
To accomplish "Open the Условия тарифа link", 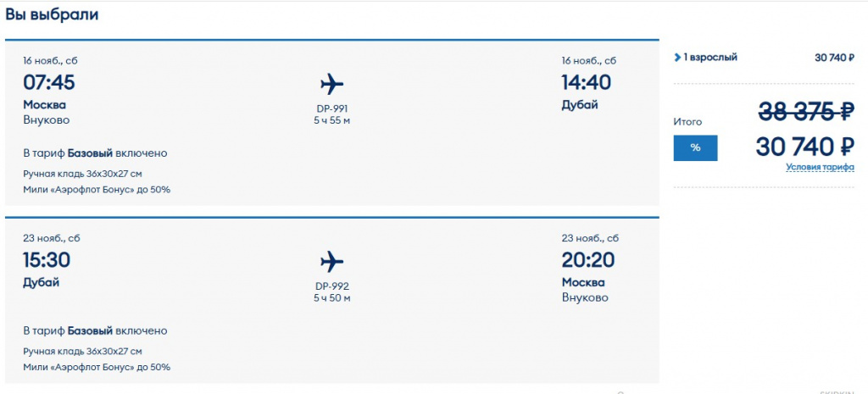I will coord(820,167).
